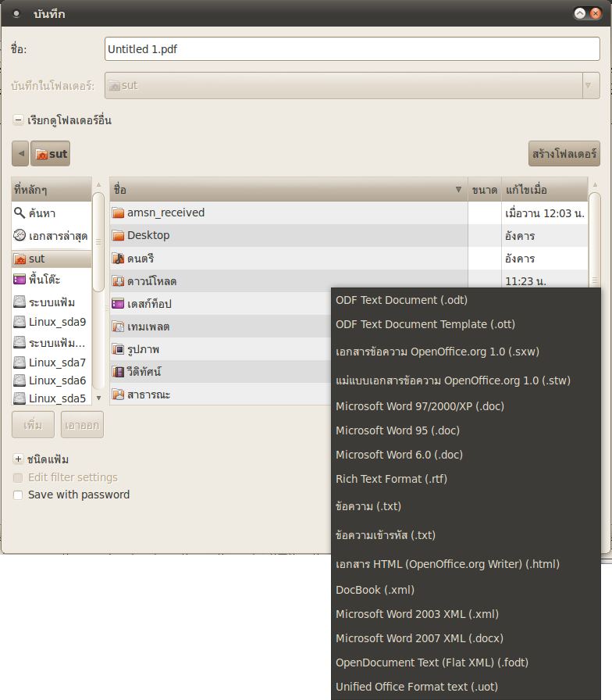
Task: Choose Microsoft Word 6.0 (.doc)
Action: pyautogui.click(x=466, y=455)
